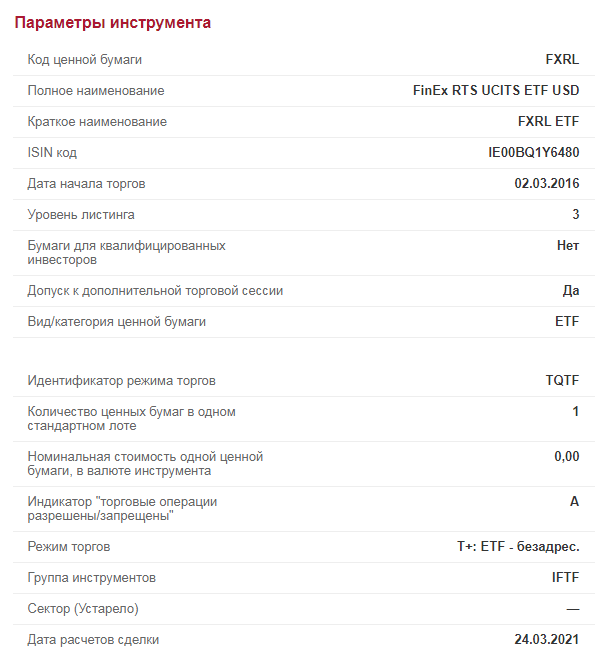The image size is (597, 665).
Task: Click the 'Нет' qualified investors value
Action: [568, 245]
